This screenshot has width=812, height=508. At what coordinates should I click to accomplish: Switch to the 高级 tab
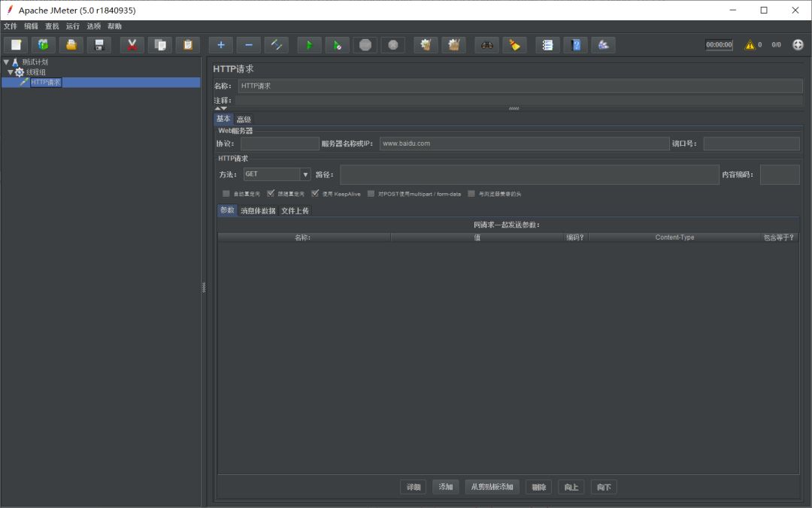coord(244,119)
